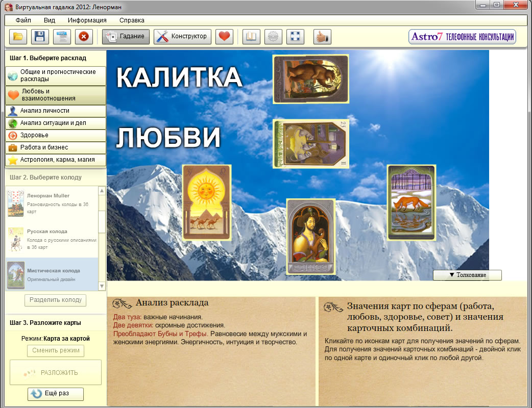Image resolution: width=532 pixels, height=408 pixels.
Task: Click the sun card on the left
Action: click(207, 202)
